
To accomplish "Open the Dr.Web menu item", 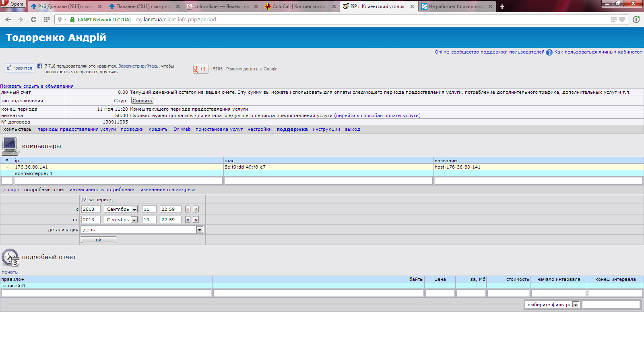I will click(182, 129).
